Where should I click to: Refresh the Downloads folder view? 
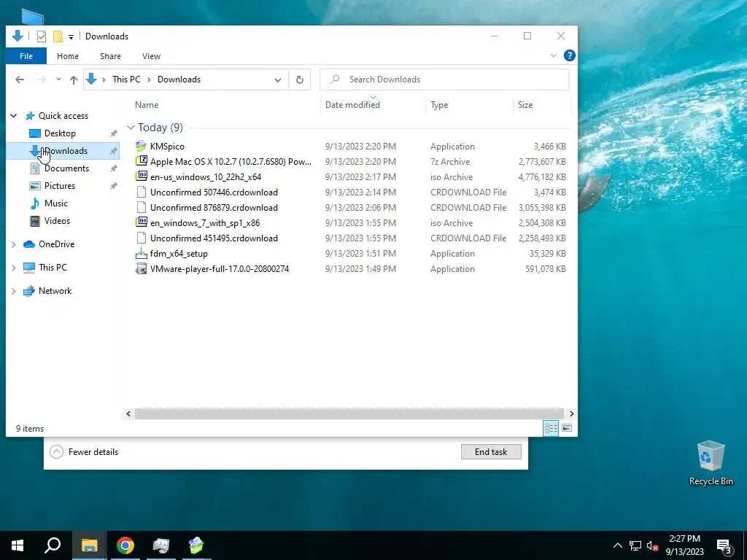(x=300, y=79)
